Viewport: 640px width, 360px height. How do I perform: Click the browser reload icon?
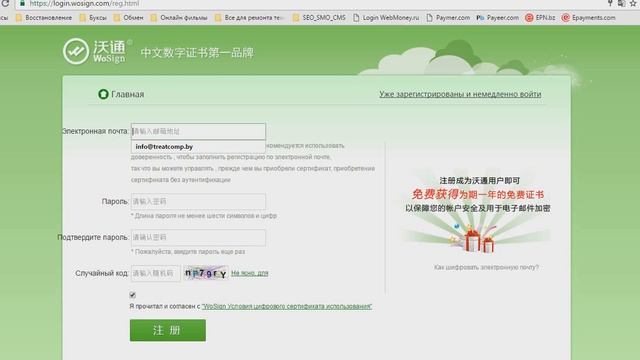click(5, 3)
